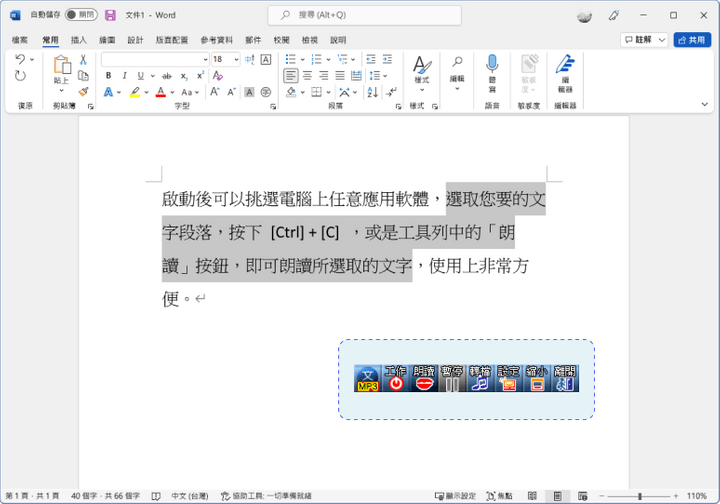Click the 註解 (Comments) button

(x=638, y=40)
